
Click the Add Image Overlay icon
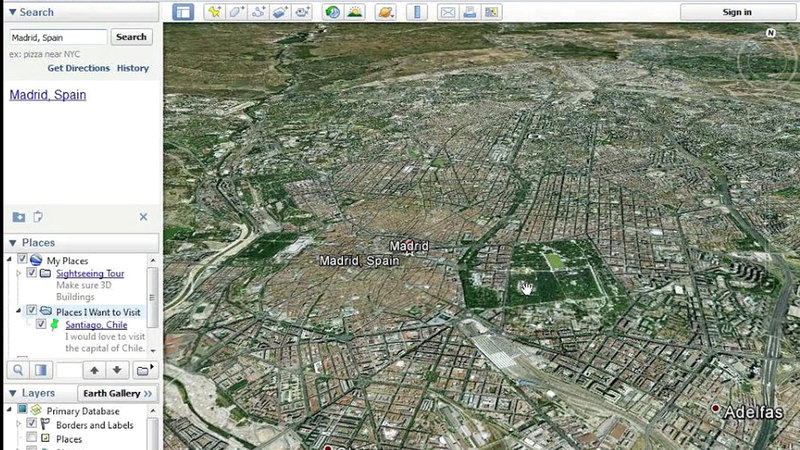click(x=281, y=12)
